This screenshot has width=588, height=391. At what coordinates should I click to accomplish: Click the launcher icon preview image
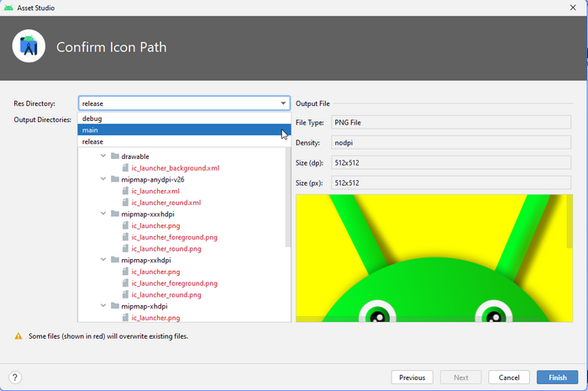[x=433, y=258]
